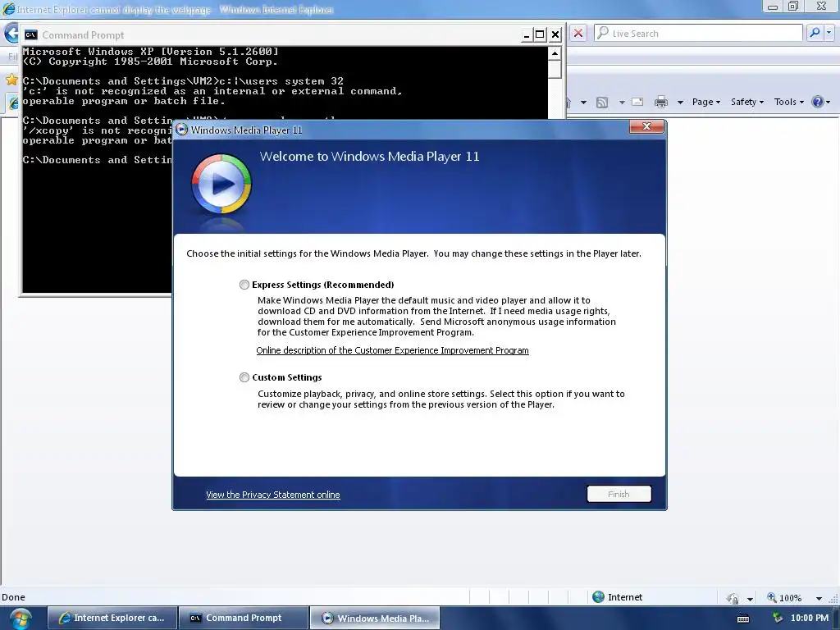
Task: Click the Windows Media Player logo icon
Action: tap(221, 184)
